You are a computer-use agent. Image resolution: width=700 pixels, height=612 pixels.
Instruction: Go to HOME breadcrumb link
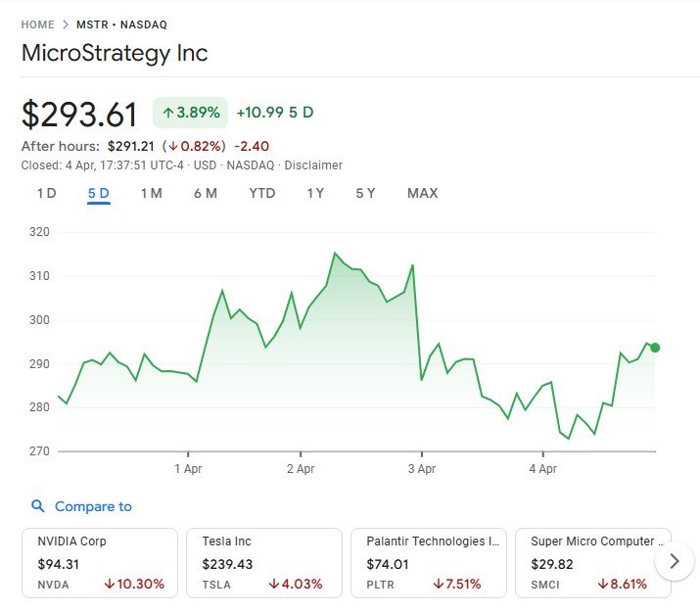tap(37, 24)
